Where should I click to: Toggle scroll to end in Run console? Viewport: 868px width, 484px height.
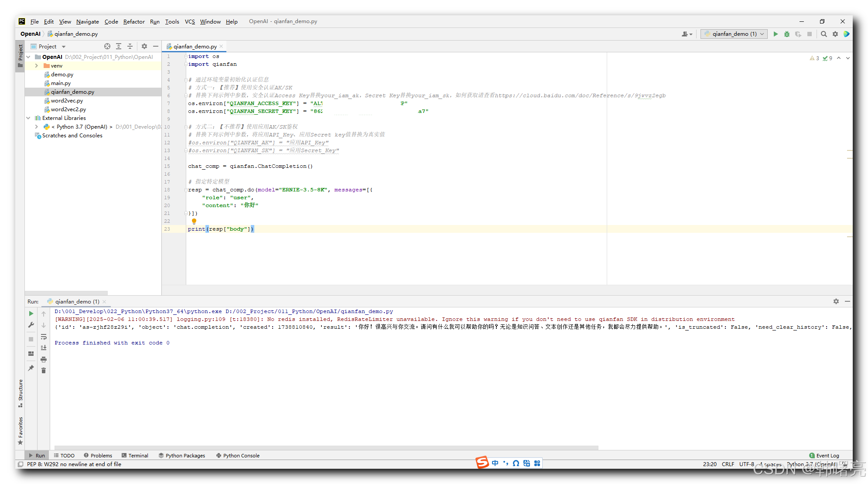point(44,348)
